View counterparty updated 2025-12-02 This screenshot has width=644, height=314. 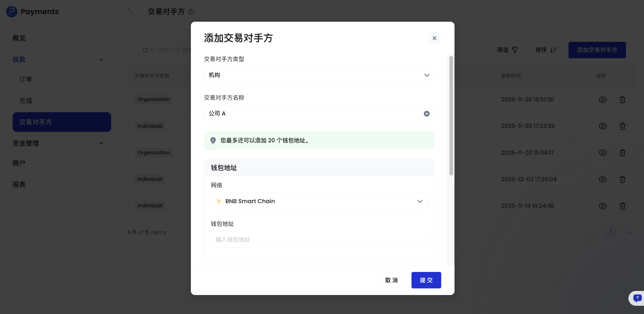pyautogui.click(x=603, y=179)
